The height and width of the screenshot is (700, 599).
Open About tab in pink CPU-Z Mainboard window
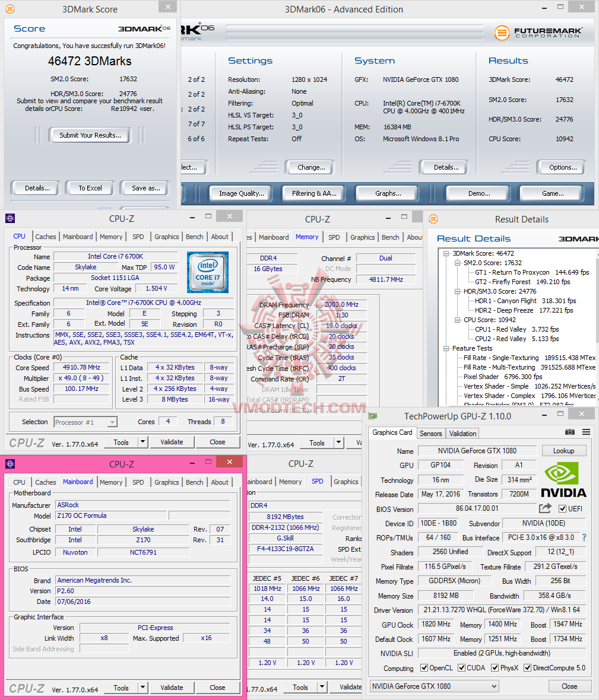click(x=219, y=482)
